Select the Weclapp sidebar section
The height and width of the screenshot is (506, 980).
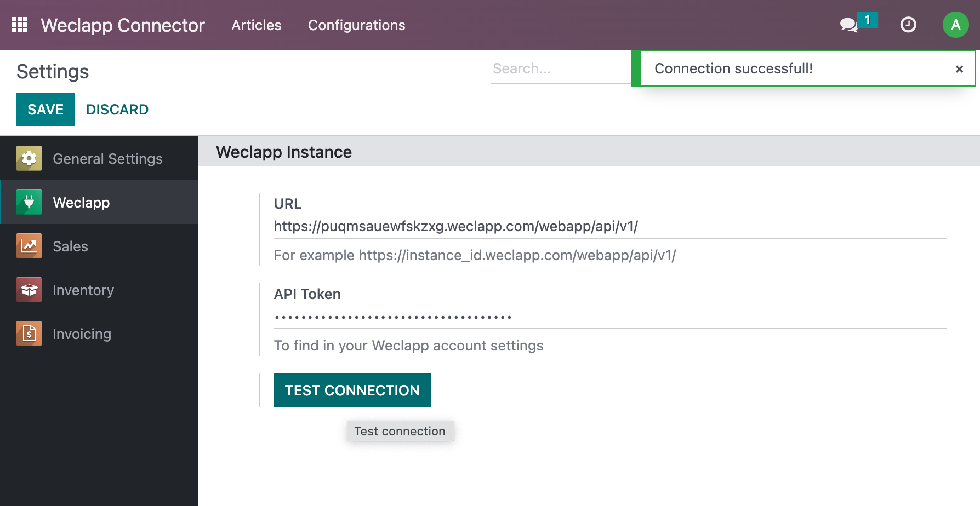[99, 202]
